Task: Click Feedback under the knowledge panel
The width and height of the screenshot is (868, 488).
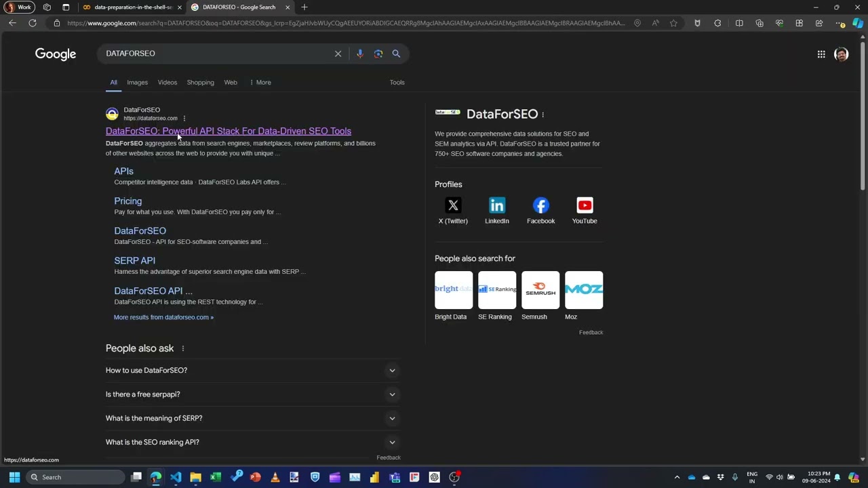Action: pyautogui.click(x=591, y=333)
